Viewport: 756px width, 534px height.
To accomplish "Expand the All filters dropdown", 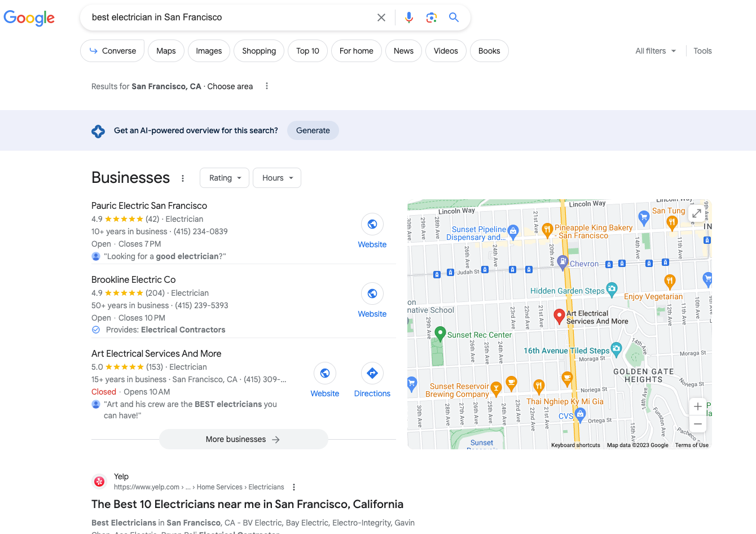I will (656, 51).
